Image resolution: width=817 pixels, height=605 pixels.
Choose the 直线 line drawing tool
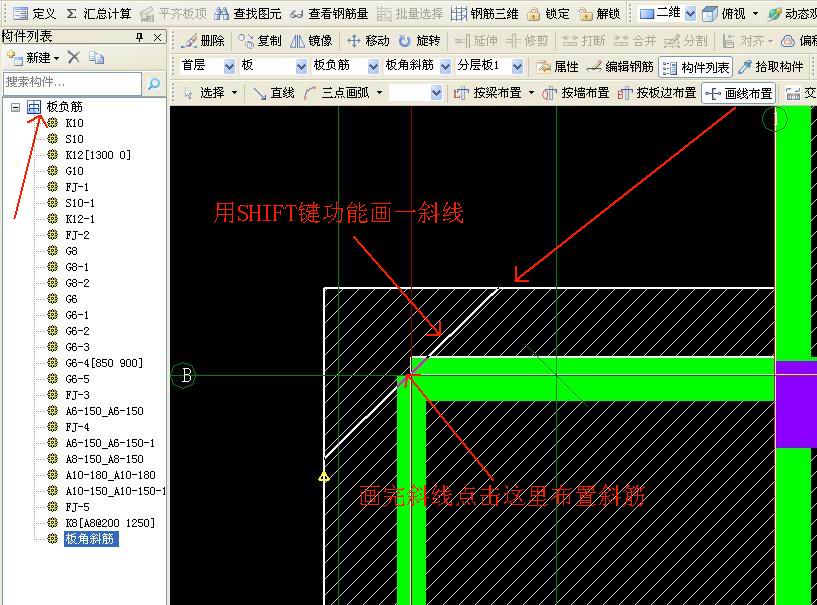(260, 93)
